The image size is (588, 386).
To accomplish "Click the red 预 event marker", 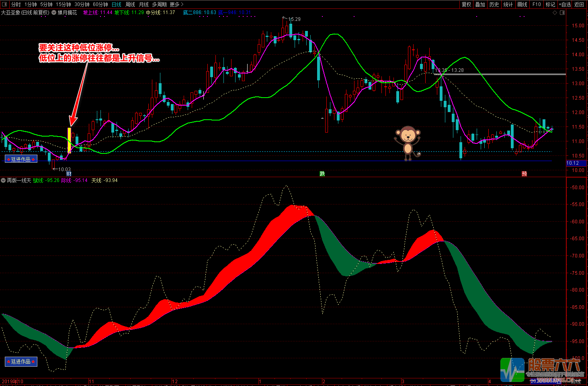I will pyautogui.click(x=524, y=174).
